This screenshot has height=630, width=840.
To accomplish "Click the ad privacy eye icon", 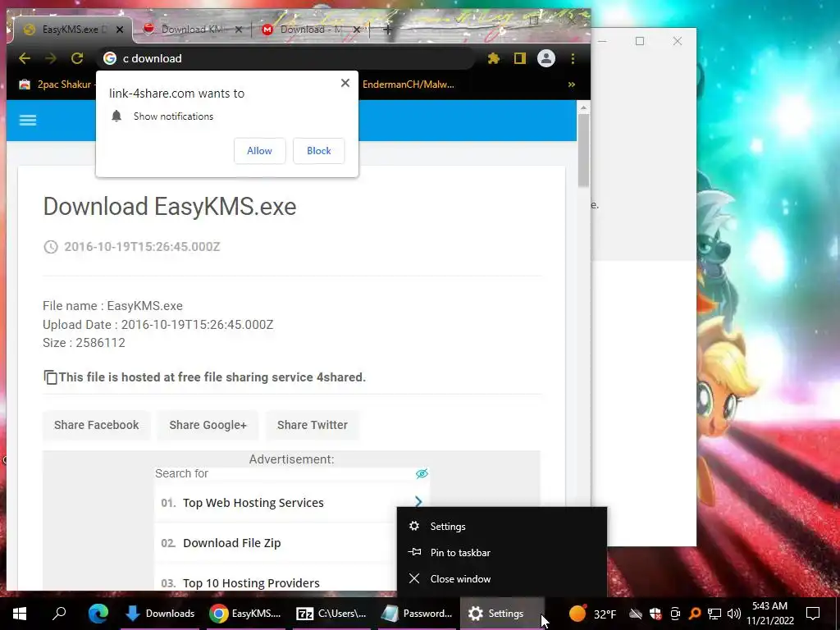I will click(x=422, y=473).
